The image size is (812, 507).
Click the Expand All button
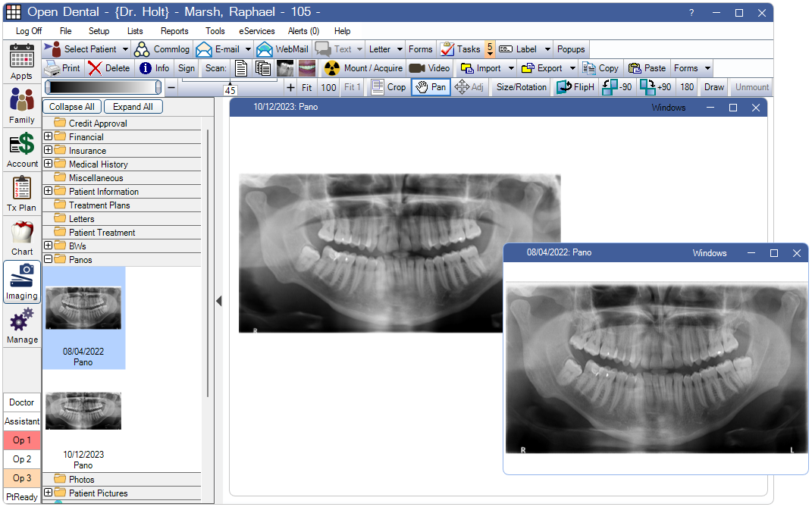tap(133, 107)
